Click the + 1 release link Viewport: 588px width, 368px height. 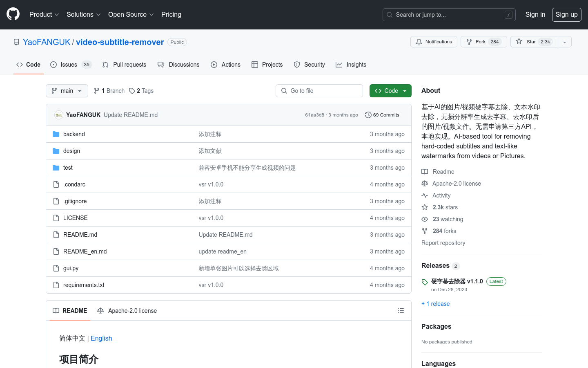pyautogui.click(x=435, y=304)
